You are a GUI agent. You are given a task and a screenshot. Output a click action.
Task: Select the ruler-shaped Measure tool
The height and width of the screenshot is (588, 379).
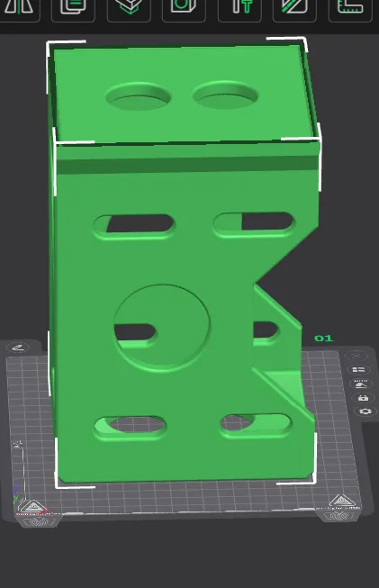(350, 8)
